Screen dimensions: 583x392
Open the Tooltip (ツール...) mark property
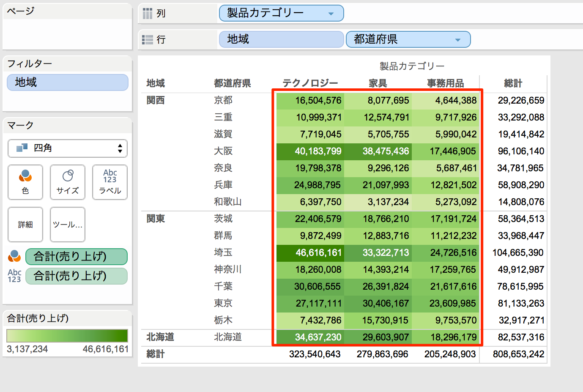click(x=67, y=224)
